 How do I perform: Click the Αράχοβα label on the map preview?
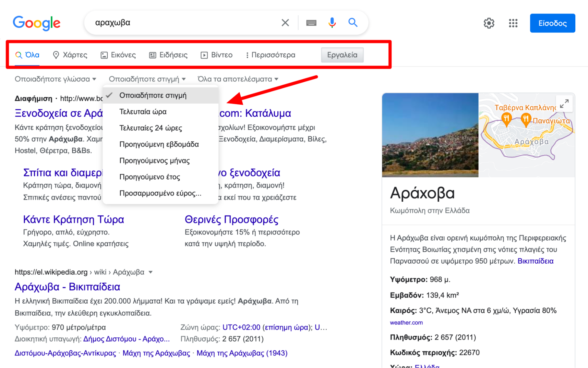531,142
